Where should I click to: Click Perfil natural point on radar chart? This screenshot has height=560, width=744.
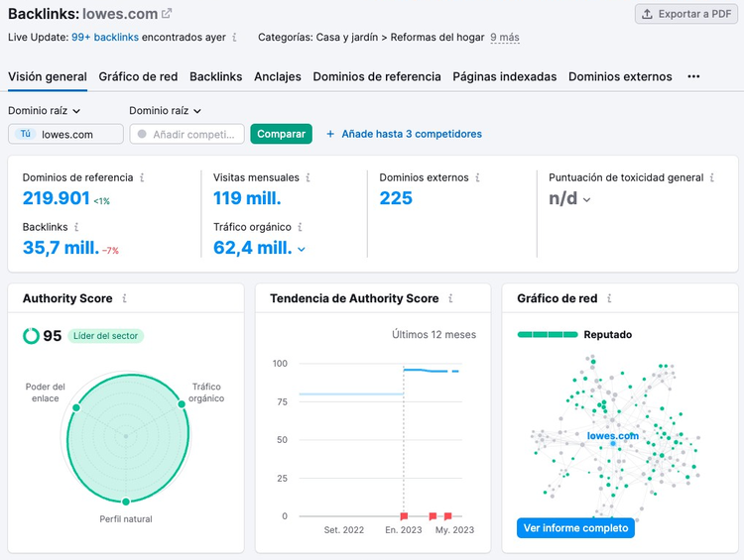tap(126, 502)
